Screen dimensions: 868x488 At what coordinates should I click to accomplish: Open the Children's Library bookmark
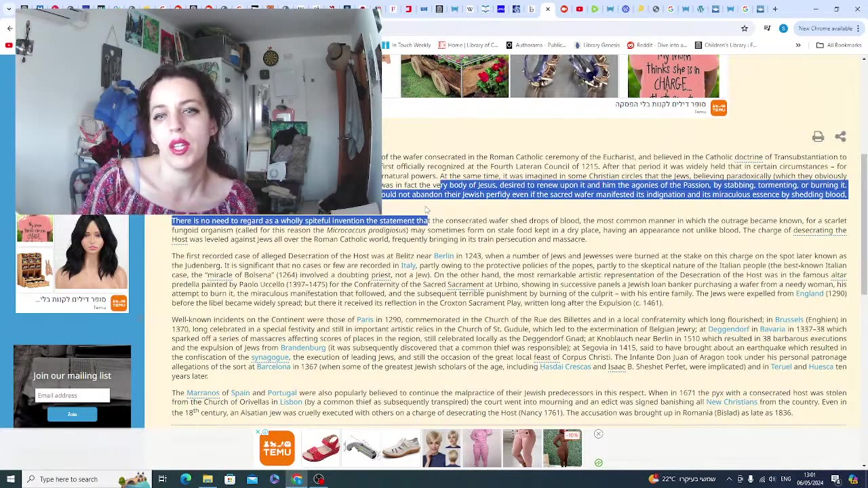[x=726, y=45]
